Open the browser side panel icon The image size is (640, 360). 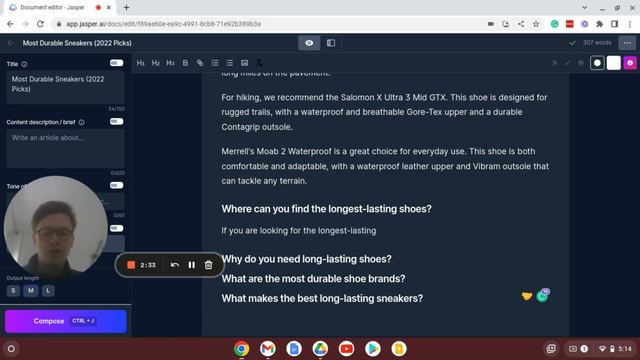(x=614, y=24)
